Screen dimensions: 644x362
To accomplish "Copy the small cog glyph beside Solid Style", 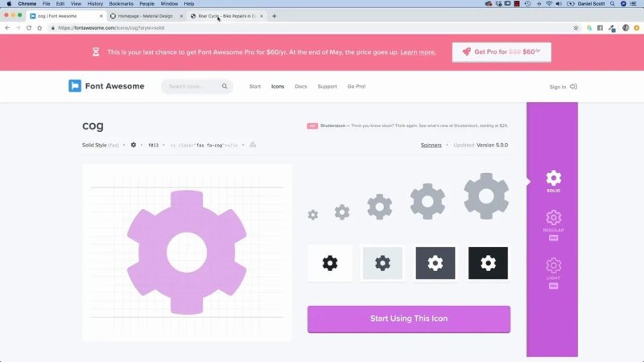I will [x=134, y=145].
